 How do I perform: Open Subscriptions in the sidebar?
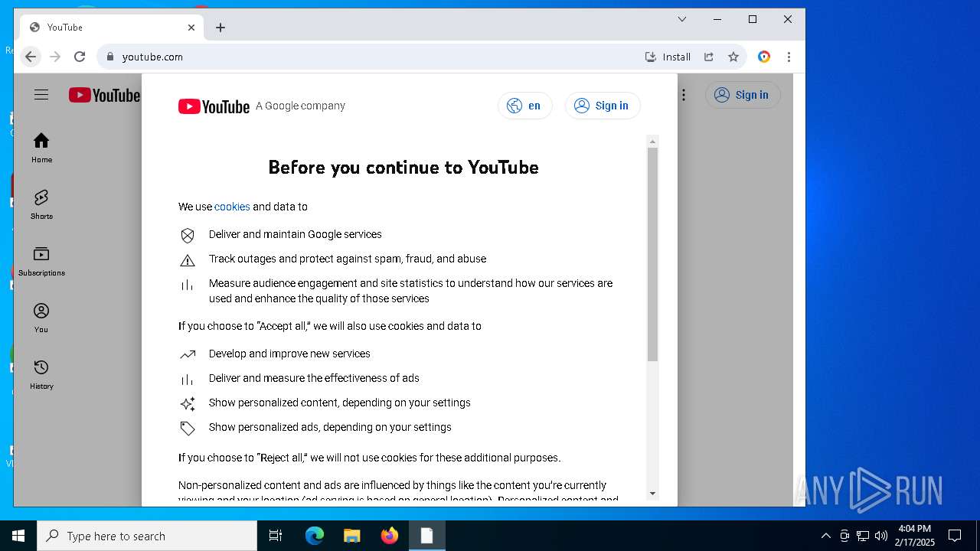(41, 261)
